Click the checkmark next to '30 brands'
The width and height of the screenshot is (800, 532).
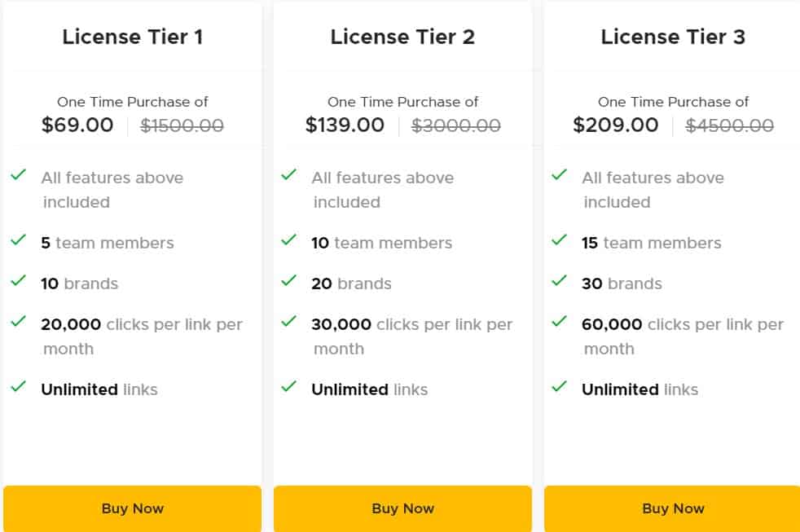click(560, 279)
